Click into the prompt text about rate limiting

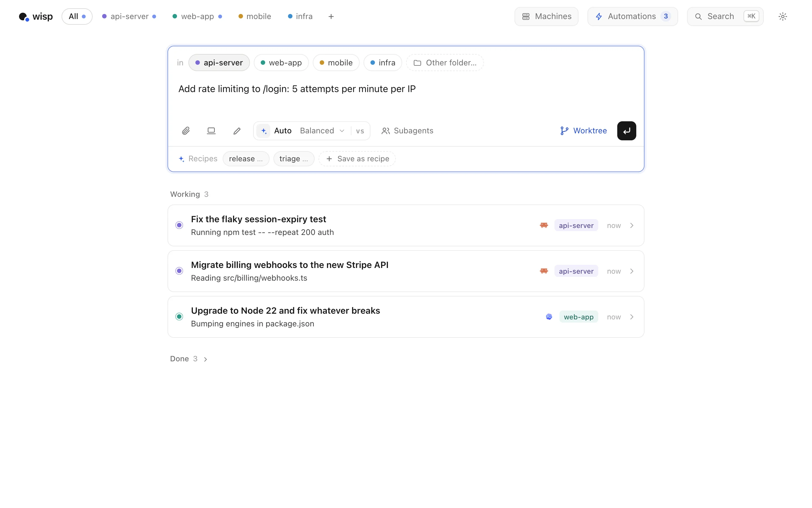[297, 89]
